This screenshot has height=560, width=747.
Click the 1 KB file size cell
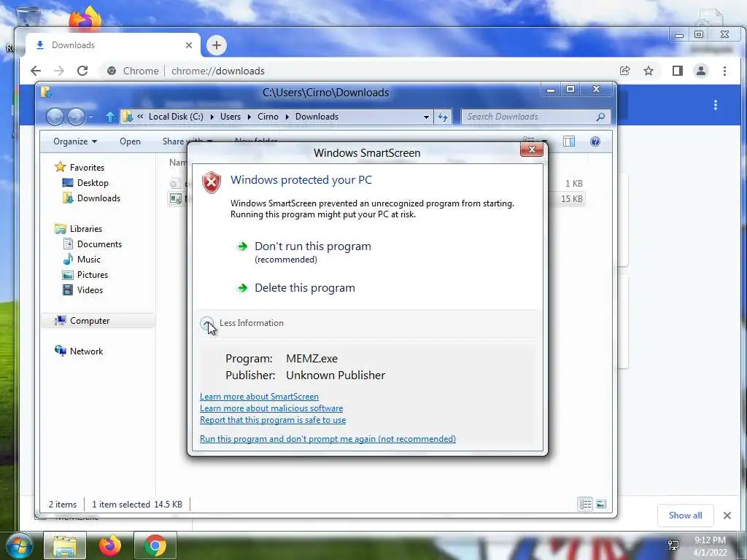(x=573, y=183)
